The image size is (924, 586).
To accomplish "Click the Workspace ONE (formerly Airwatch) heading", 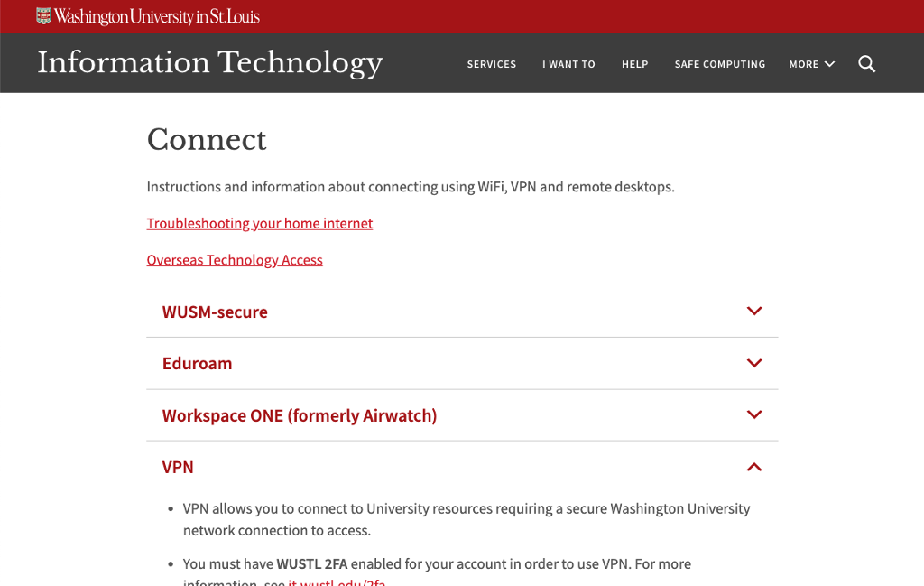I will pyautogui.click(x=300, y=415).
